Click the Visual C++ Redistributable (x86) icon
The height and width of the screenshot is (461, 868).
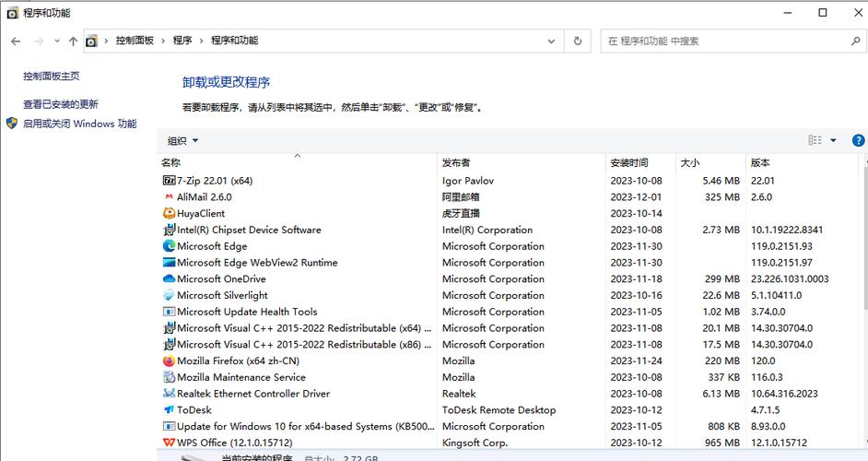click(169, 344)
